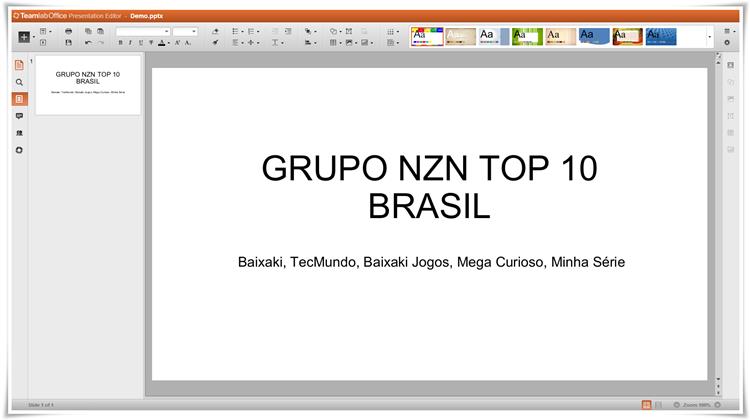The height and width of the screenshot is (420, 750).
Task: Toggle underline formatting
Action: click(141, 43)
